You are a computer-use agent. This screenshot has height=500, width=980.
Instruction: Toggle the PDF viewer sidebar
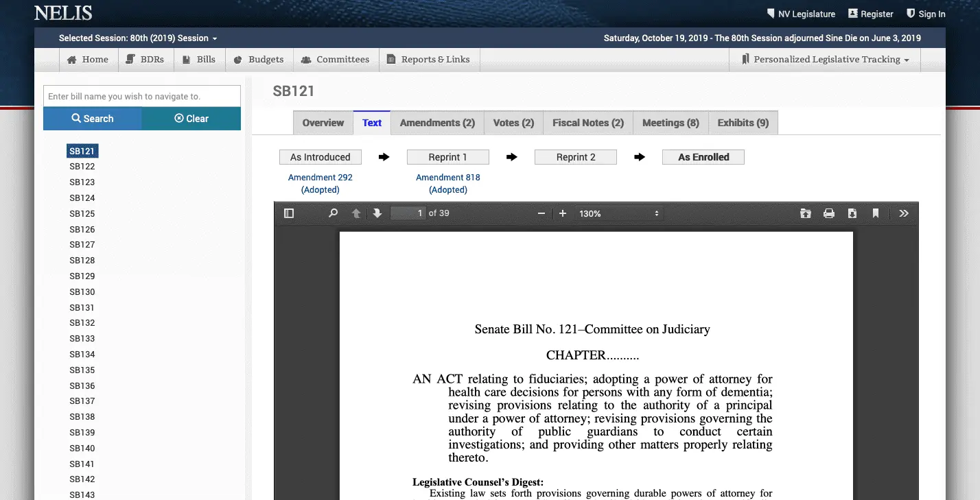pos(289,213)
